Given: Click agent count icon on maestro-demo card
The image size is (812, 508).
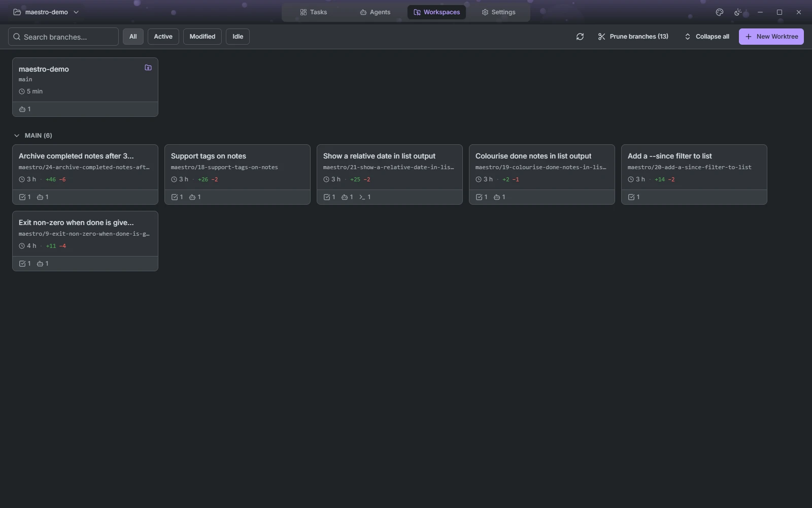Looking at the screenshot, I should tap(22, 109).
